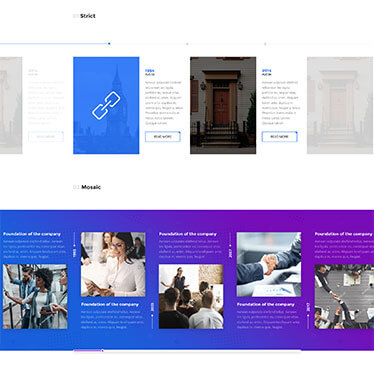Open the close-up handshake photo
This screenshot has width=374, height=374.
click(269, 264)
